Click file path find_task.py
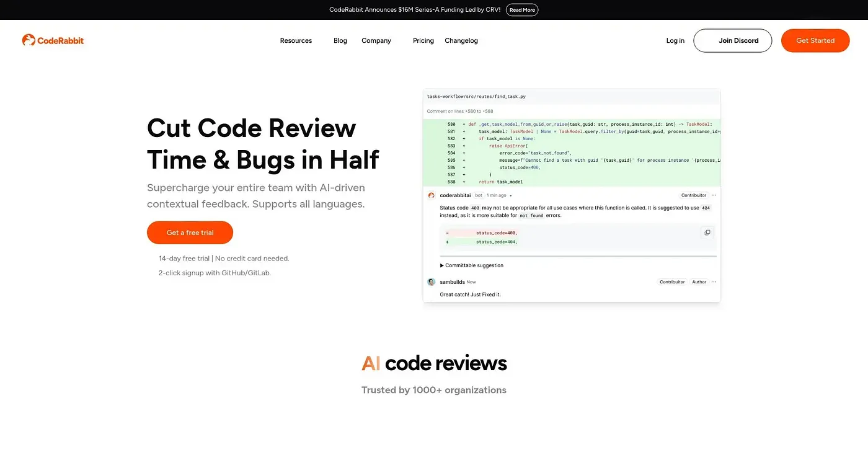 [x=476, y=97]
